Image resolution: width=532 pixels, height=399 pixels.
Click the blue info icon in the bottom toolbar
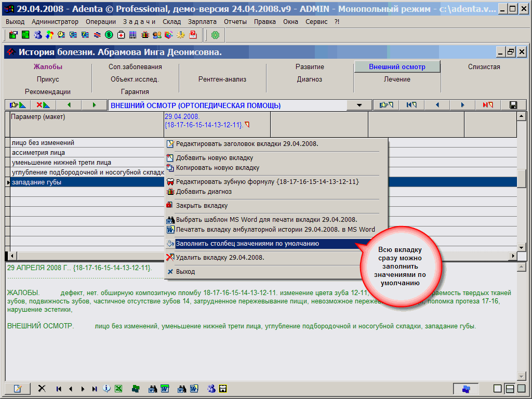107,389
